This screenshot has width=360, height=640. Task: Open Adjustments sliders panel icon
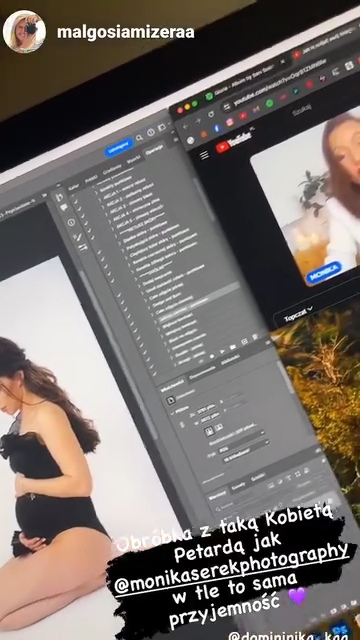pyautogui.click(x=82, y=247)
